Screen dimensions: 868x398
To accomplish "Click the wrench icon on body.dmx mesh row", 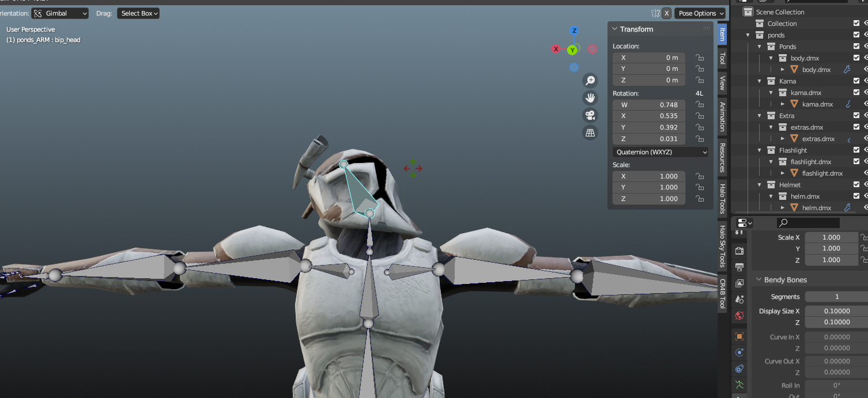I will [847, 70].
